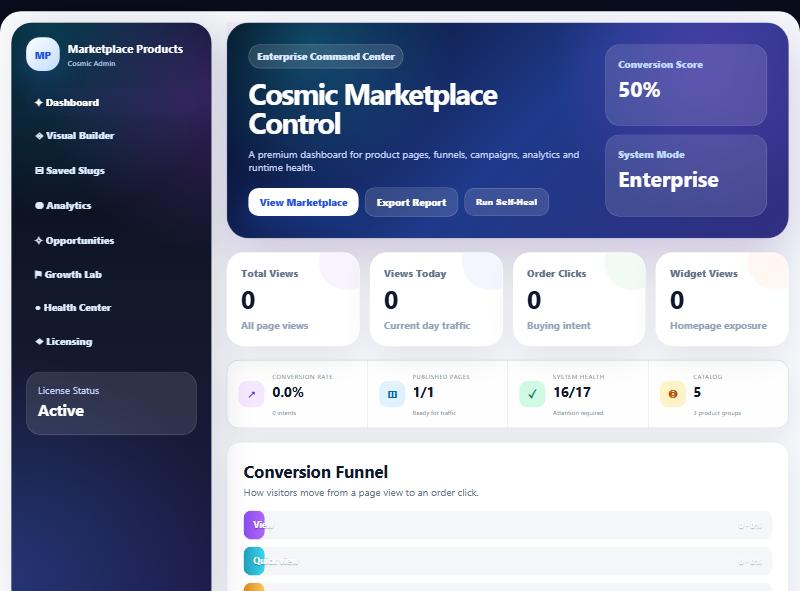
Task: Click the purple View funnel bar
Action: pos(254,525)
